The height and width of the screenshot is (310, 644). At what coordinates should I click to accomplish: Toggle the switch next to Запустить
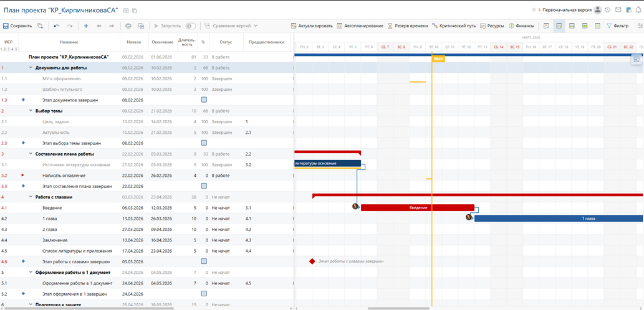pyautogui.click(x=190, y=26)
